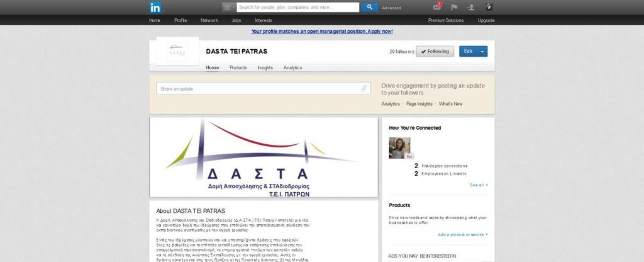Expand the Edit dropdown arrow

tap(482, 52)
